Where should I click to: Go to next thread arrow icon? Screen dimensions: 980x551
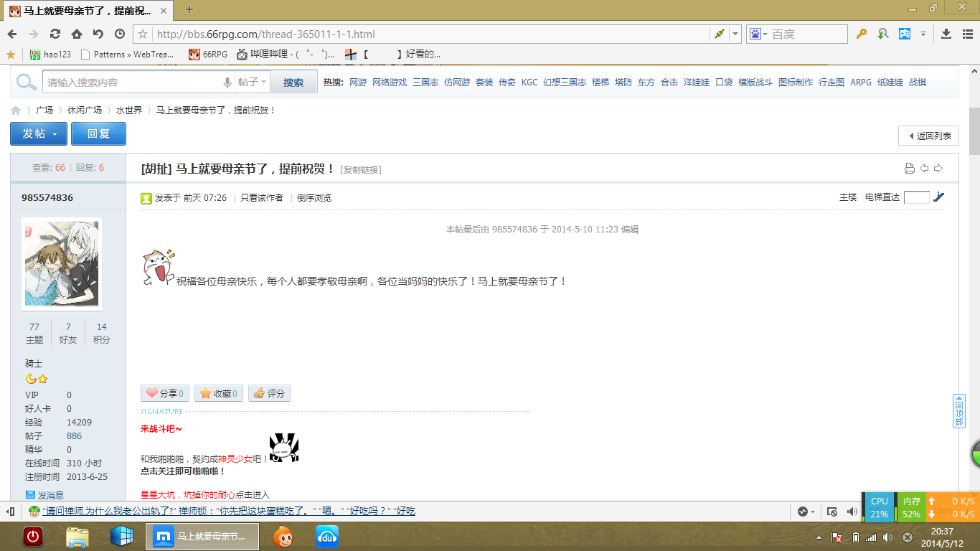pos(938,169)
